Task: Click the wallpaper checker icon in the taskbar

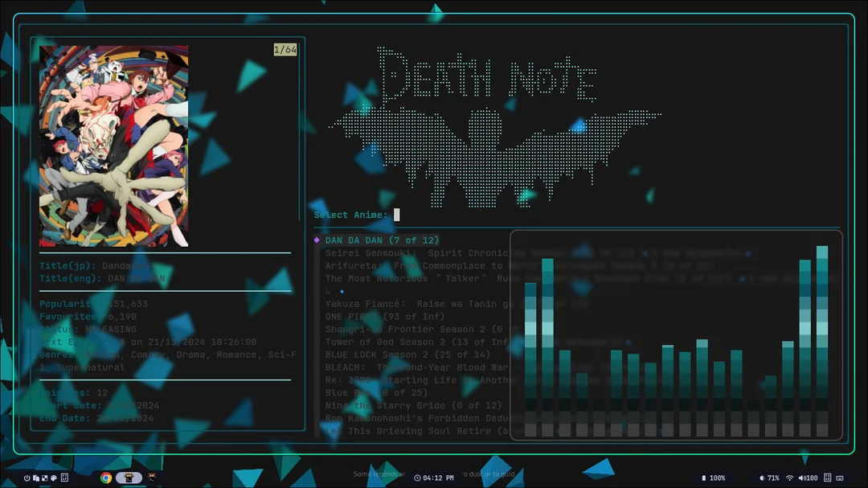Action: 45,478
